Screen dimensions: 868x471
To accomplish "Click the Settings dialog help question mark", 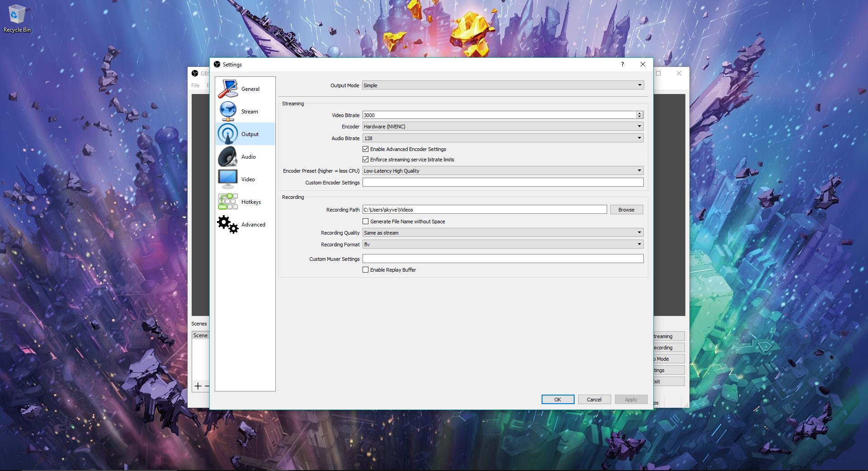I will (623, 64).
